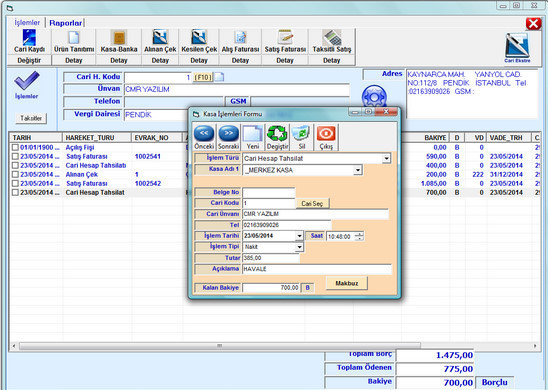Open the Kasa-Banka icon
Viewport: 548px width, 390px height.
pos(119,37)
